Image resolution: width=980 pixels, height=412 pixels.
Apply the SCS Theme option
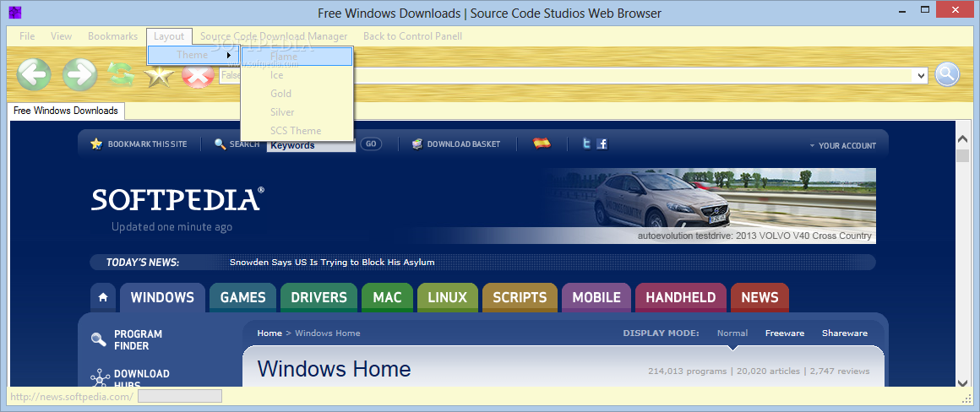click(297, 131)
